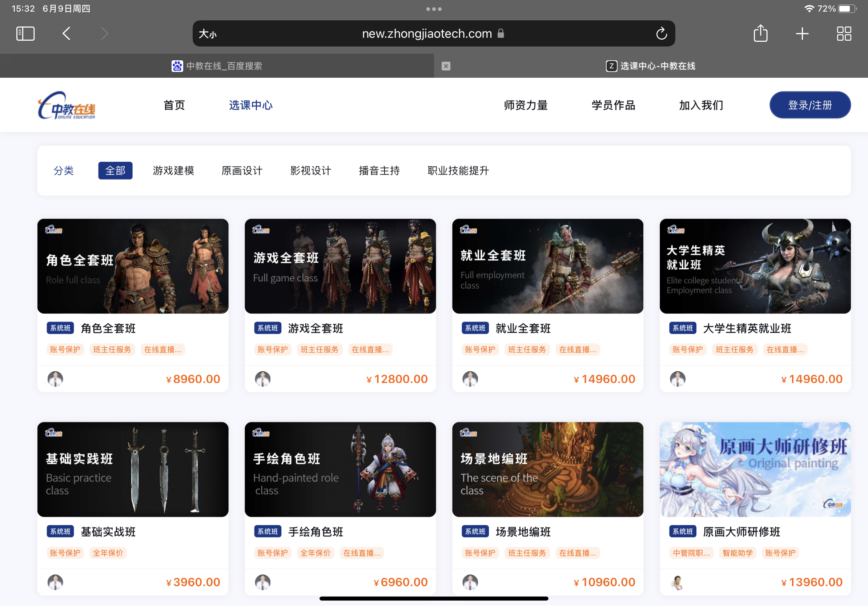Select the 选课中心-中教在线 tab

point(651,66)
